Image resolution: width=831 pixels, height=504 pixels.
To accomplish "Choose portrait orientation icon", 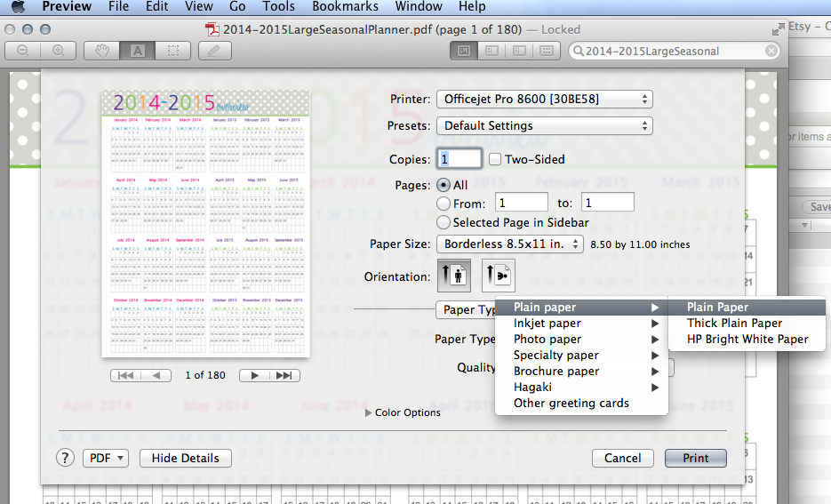I will tap(453, 275).
